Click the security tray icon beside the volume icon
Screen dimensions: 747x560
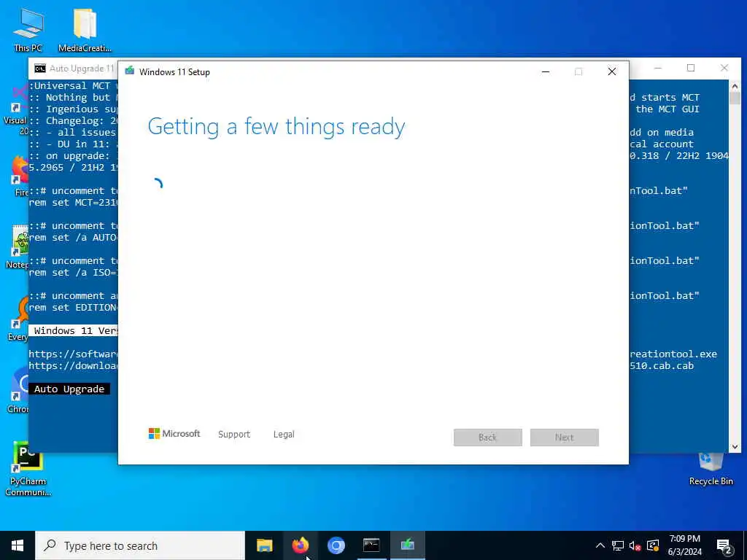pyautogui.click(x=653, y=545)
